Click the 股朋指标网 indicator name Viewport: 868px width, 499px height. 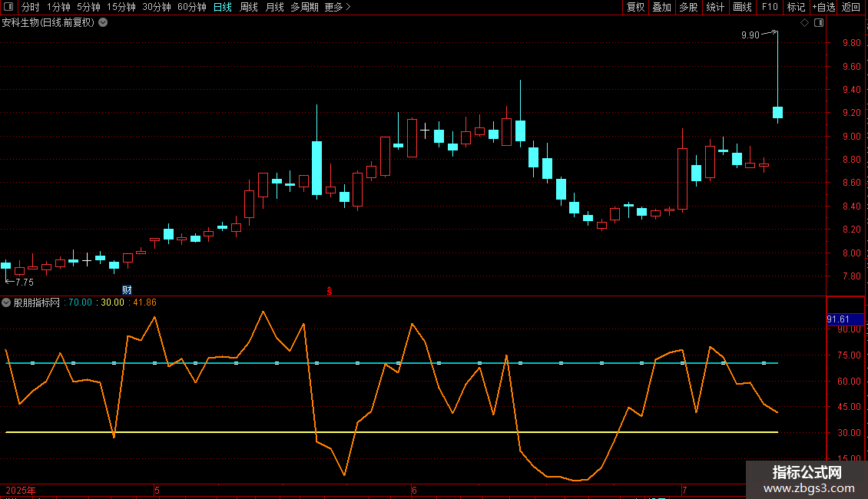click(x=37, y=302)
